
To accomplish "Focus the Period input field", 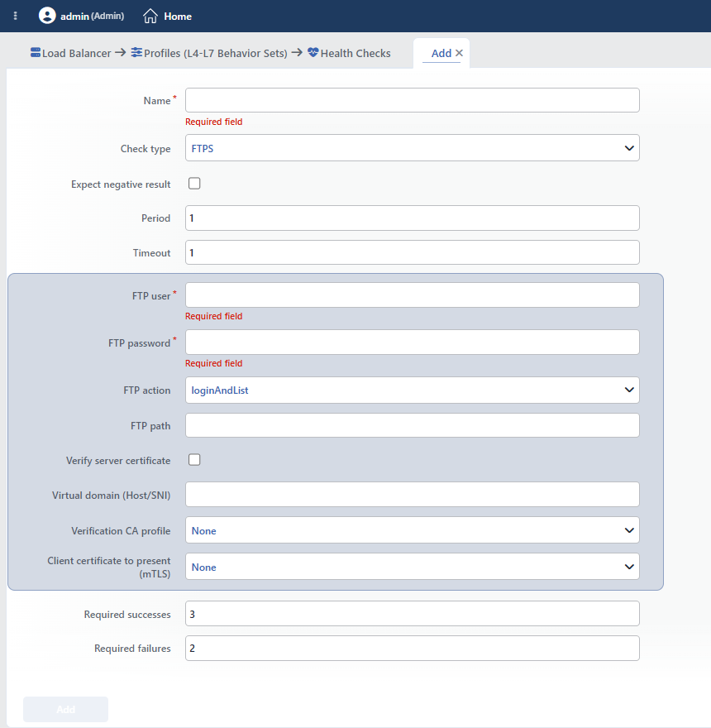I will tap(412, 218).
